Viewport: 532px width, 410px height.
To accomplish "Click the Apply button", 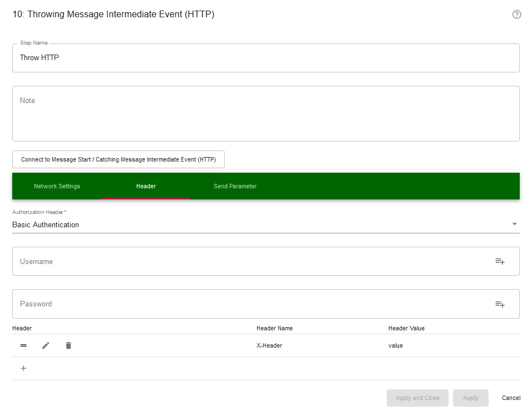I will pos(470,398).
